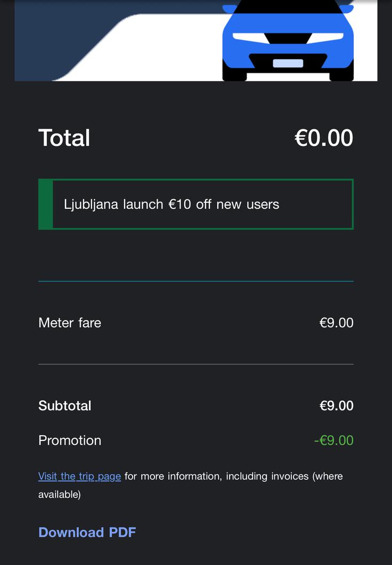Click the car's right headlight graphic
The width and height of the screenshot is (392, 565).
(325, 38)
